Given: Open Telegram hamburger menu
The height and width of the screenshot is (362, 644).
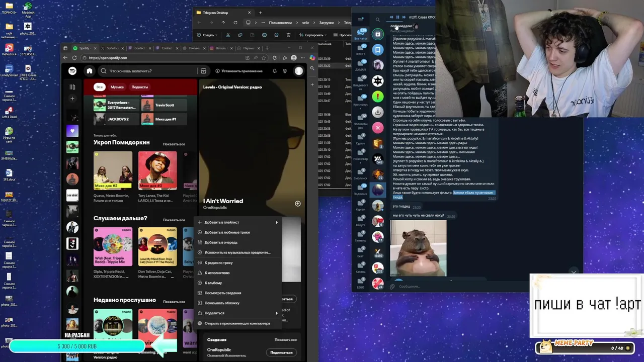Looking at the screenshot, I should (360, 20).
